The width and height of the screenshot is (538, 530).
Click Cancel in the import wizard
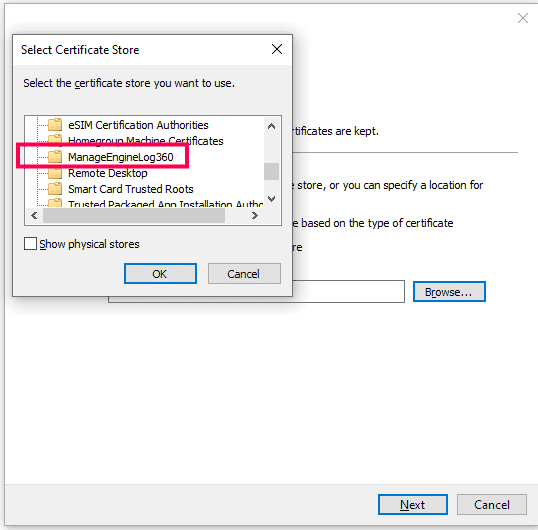(x=492, y=504)
